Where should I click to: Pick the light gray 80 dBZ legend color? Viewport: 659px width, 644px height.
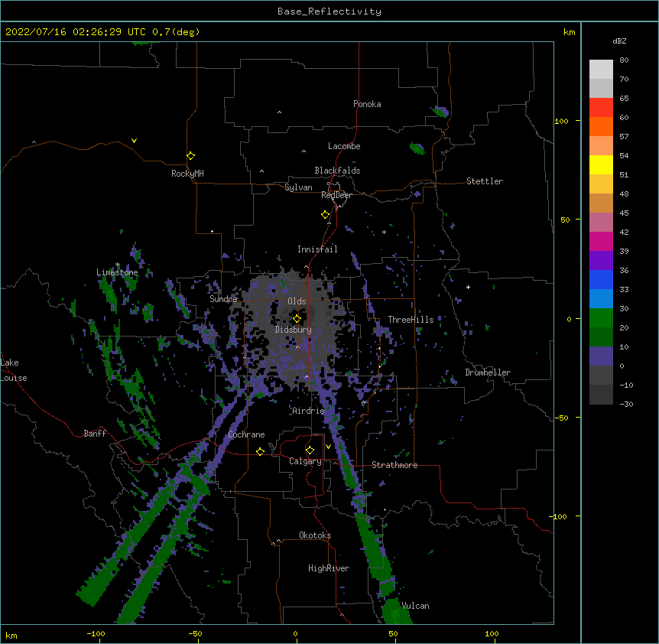[601, 69]
